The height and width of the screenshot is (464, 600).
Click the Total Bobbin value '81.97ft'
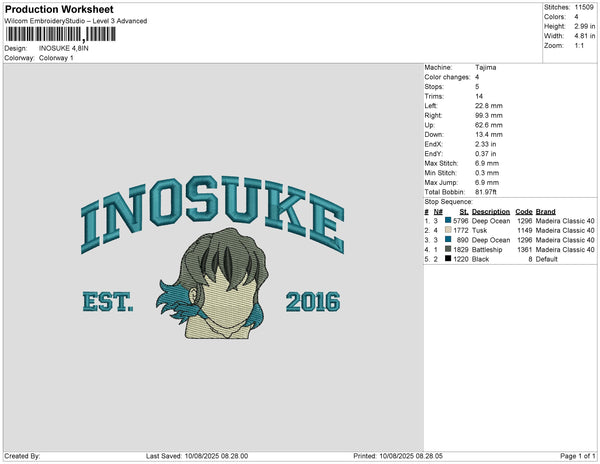[486, 192]
